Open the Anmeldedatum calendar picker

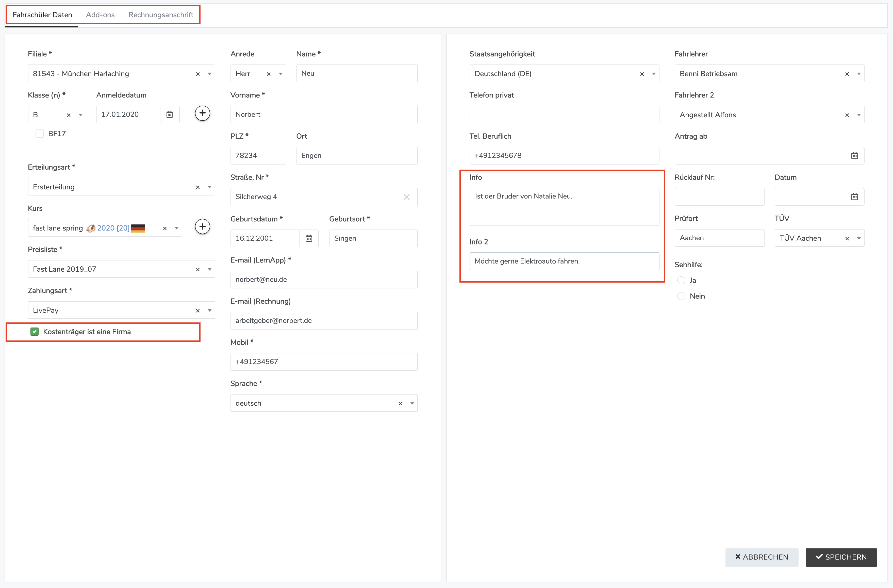coord(170,115)
